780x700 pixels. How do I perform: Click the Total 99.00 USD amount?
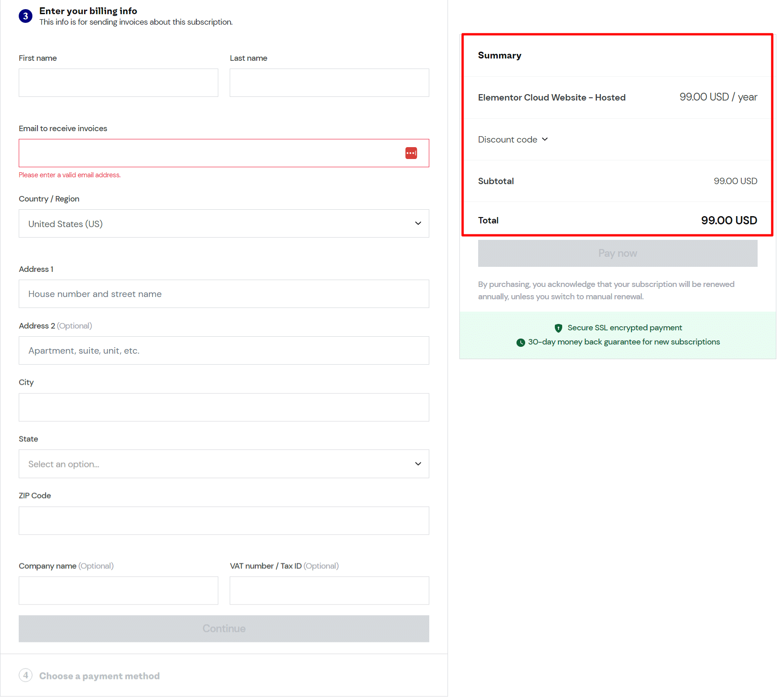[729, 220]
